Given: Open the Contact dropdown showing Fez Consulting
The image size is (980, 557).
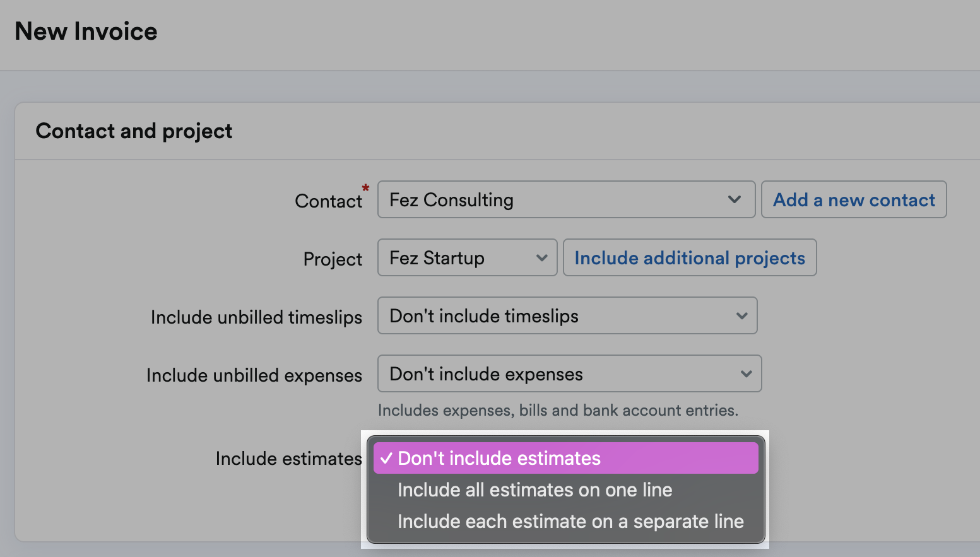Looking at the screenshot, I should click(566, 199).
